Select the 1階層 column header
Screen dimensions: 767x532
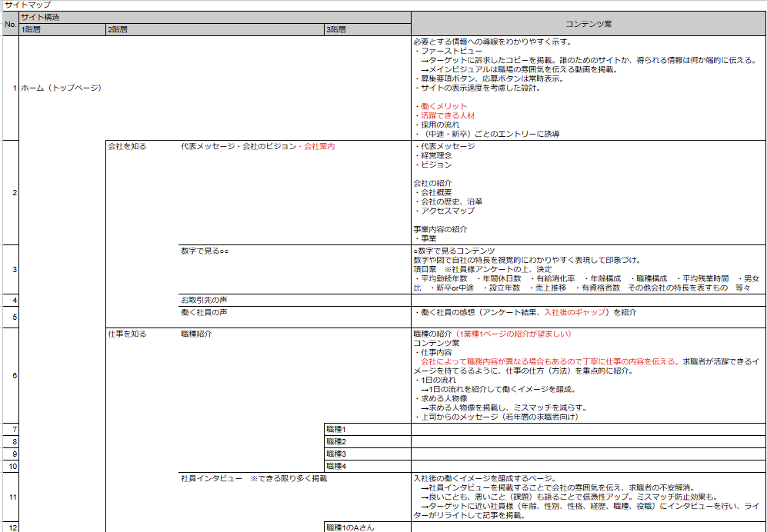(62, 30)
